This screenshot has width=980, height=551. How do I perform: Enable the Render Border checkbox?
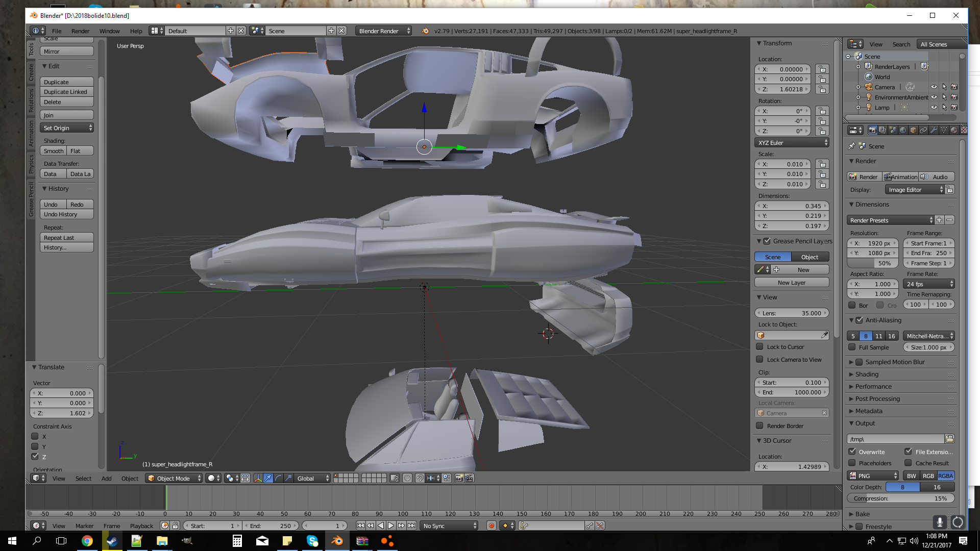tap(759, 426)
